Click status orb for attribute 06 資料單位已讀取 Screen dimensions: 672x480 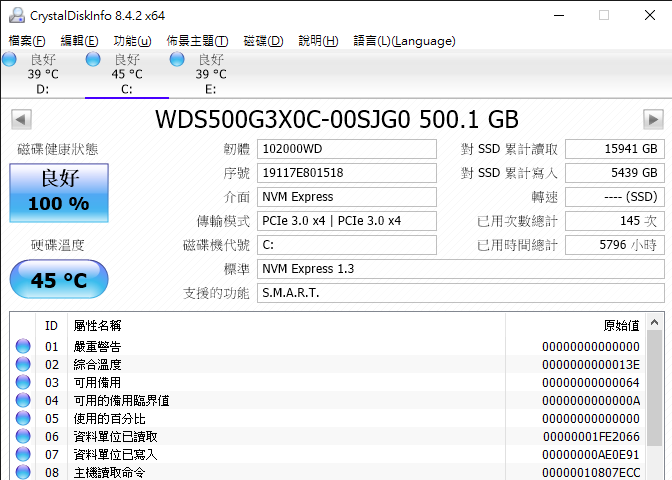pyautogui.click(x=23, y=436)
